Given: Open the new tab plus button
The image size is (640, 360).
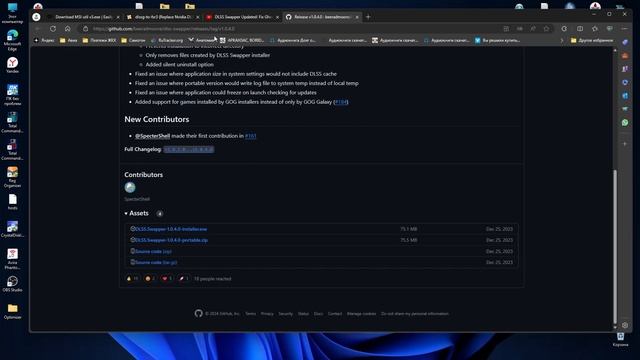Looking at the screenshot, I should 368,17.
